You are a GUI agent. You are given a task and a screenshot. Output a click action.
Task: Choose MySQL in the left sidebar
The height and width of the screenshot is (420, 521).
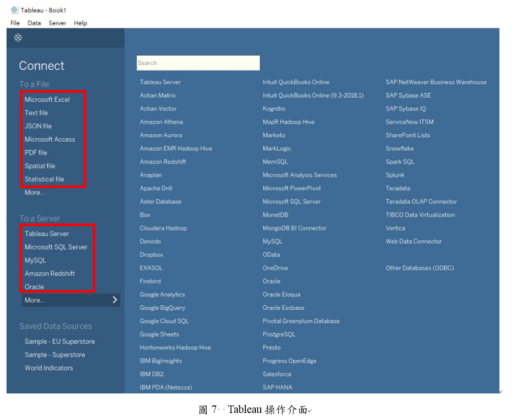35,260
